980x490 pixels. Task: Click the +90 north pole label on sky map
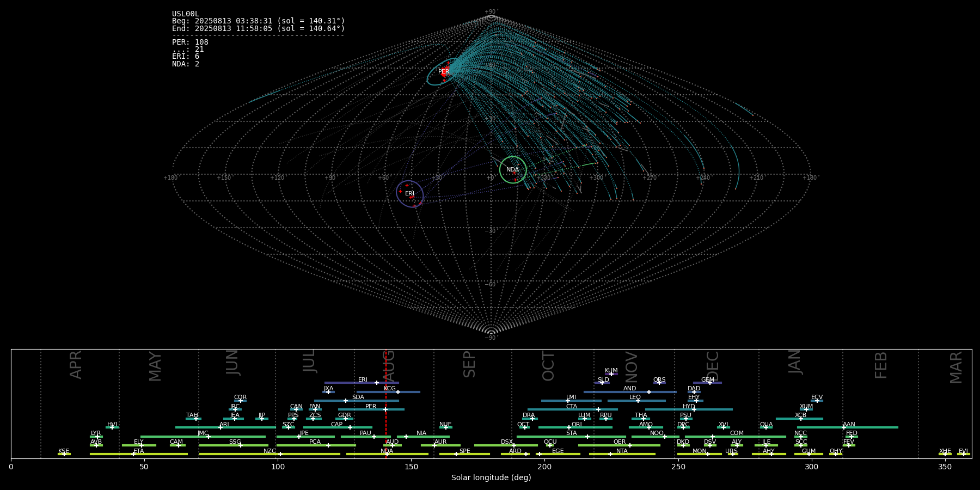tap(491, 11)
